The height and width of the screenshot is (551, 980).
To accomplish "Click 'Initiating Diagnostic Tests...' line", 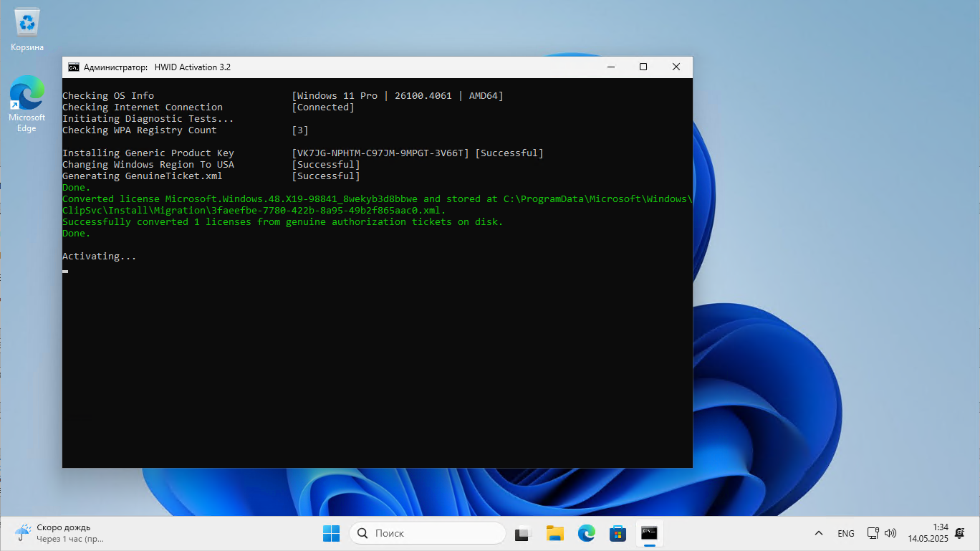I will tap(148, 118).
